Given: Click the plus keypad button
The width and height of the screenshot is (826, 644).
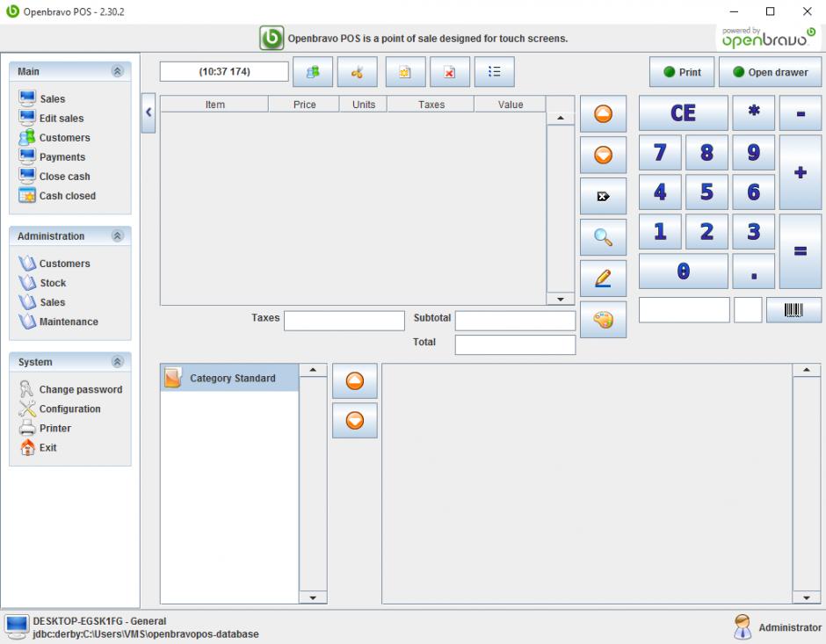Looking at the screenshot, I should click(x=801, y=172).
